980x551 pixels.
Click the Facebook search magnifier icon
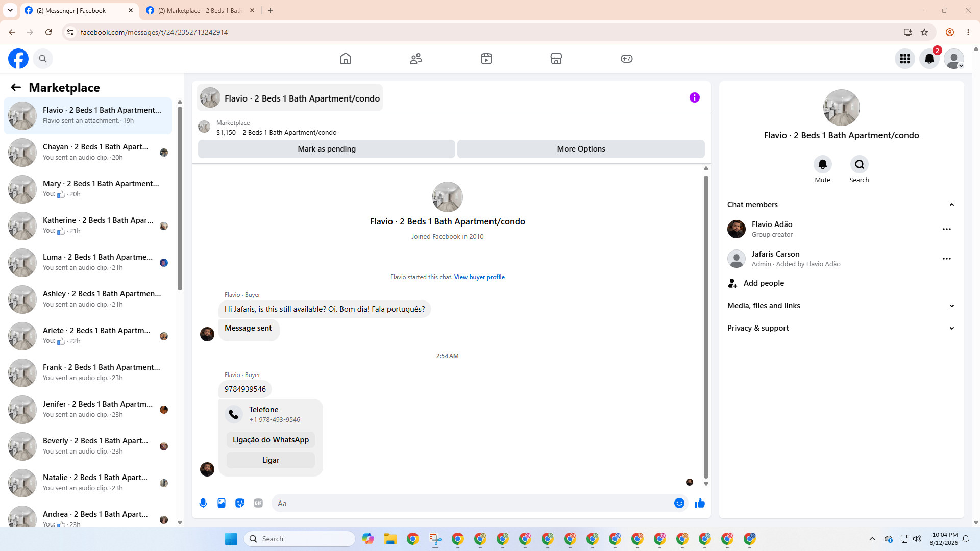(x=43, y=59)
